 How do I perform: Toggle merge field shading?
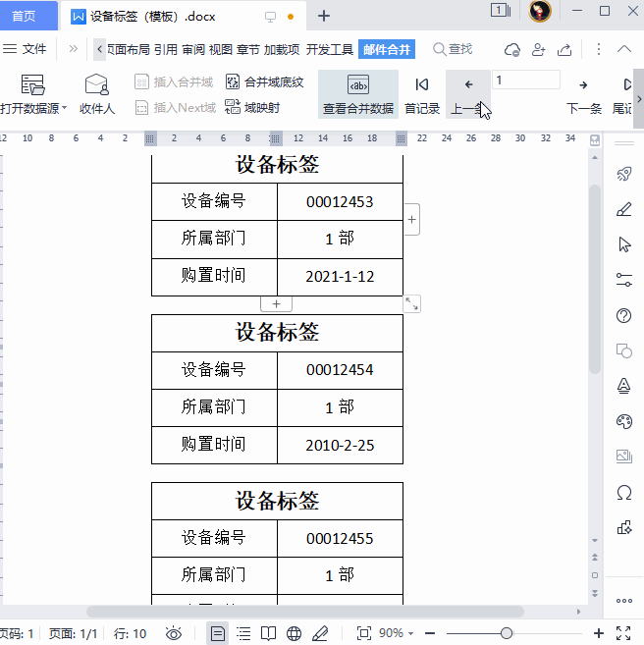264,81
